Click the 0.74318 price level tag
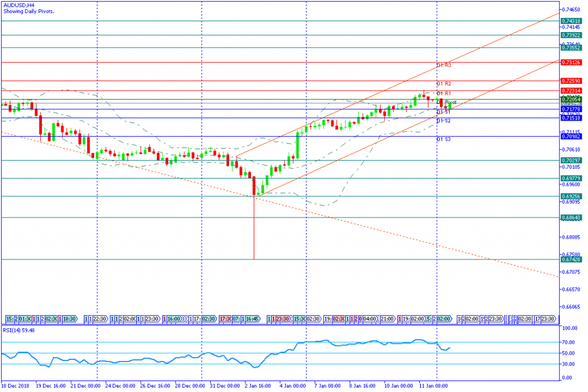Image resolution: width=588 pixels, height=392 pixels. click(x=571, y=21)
